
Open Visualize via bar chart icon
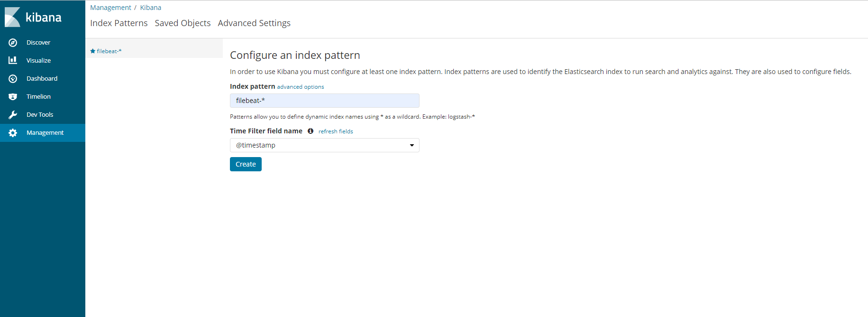pos(13,61)
